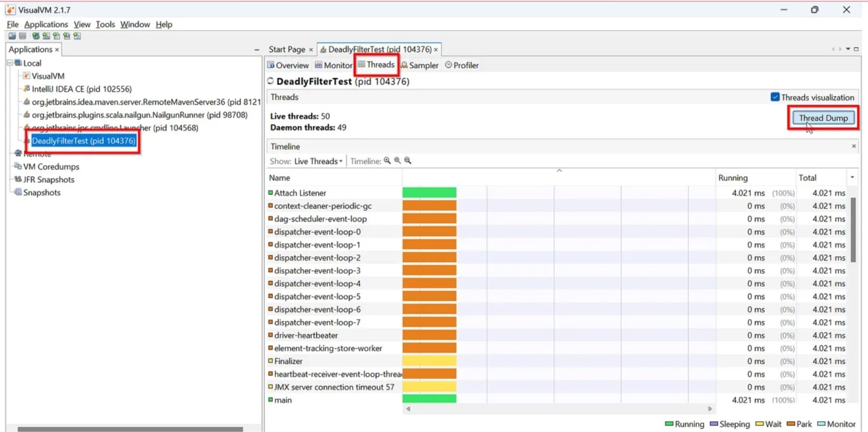Screen dimensions: 868x432
Task: Open column options arrow beside Total header
Action: pos(852,177)
